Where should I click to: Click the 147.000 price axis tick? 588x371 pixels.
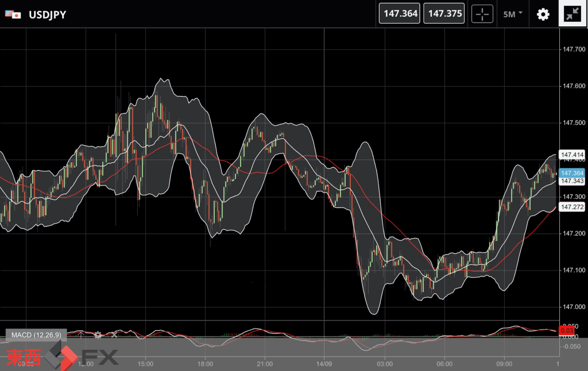pyautogui.click(x=574, y=307)
